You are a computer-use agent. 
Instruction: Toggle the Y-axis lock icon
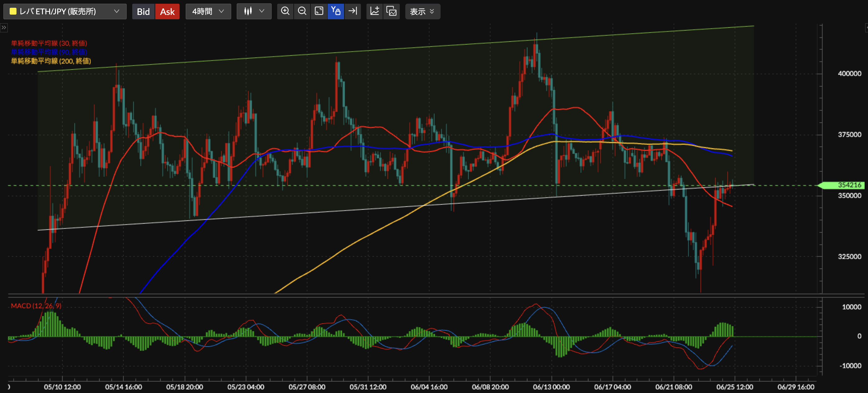click(336, 11)
